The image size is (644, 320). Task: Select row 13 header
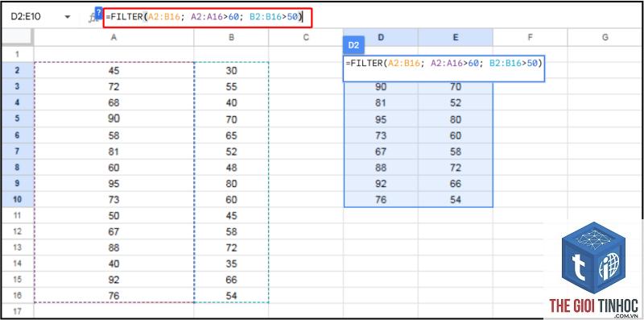(x=17, y=247)
